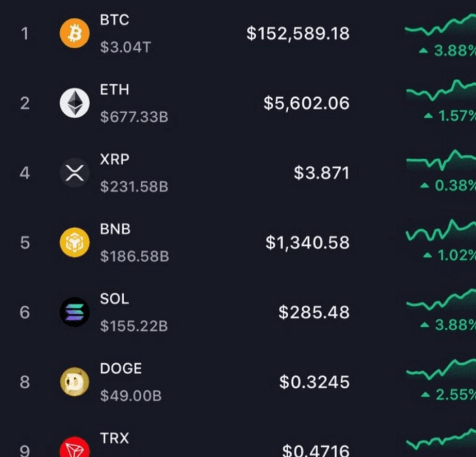Select the SOL price $285.48
This screenshot has height=457, width=476.
(x=314, y=312)
